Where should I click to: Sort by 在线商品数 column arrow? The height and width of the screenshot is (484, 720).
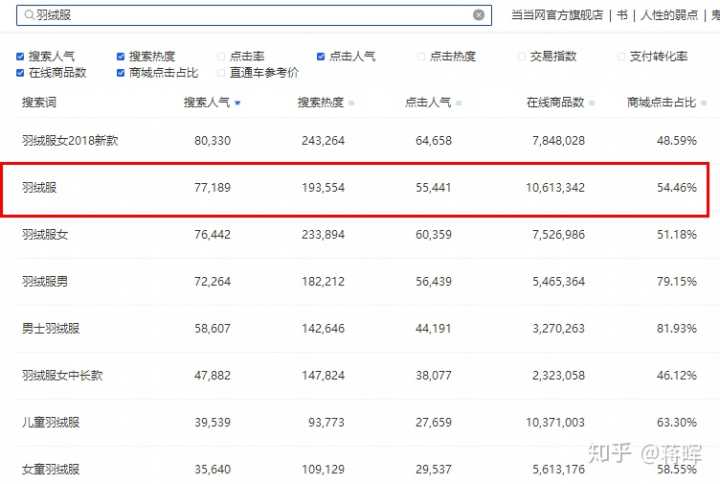[591, 103]
